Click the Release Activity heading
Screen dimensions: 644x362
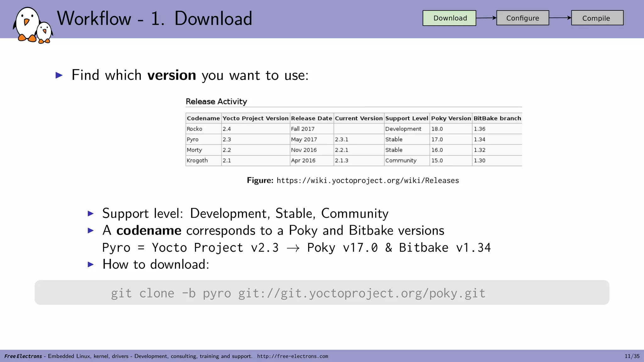click(x=216, y=101)
